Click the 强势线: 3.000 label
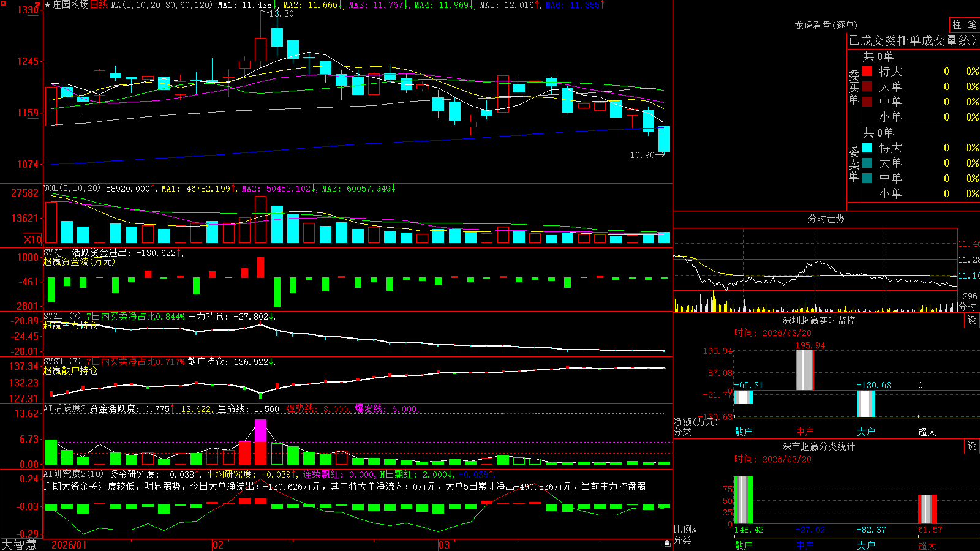 317,409
